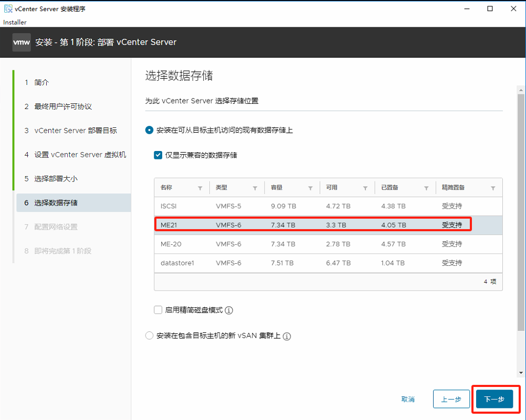Click scrollbar down arrow
The image size is (526, 420).
click(x=521, y=373)
